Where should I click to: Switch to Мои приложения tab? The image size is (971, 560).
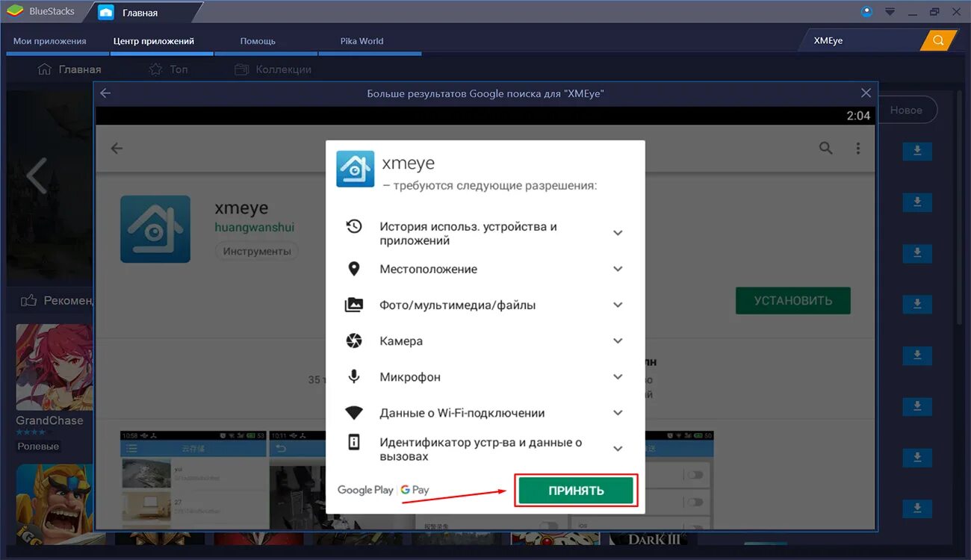click(x=50, y=41)
